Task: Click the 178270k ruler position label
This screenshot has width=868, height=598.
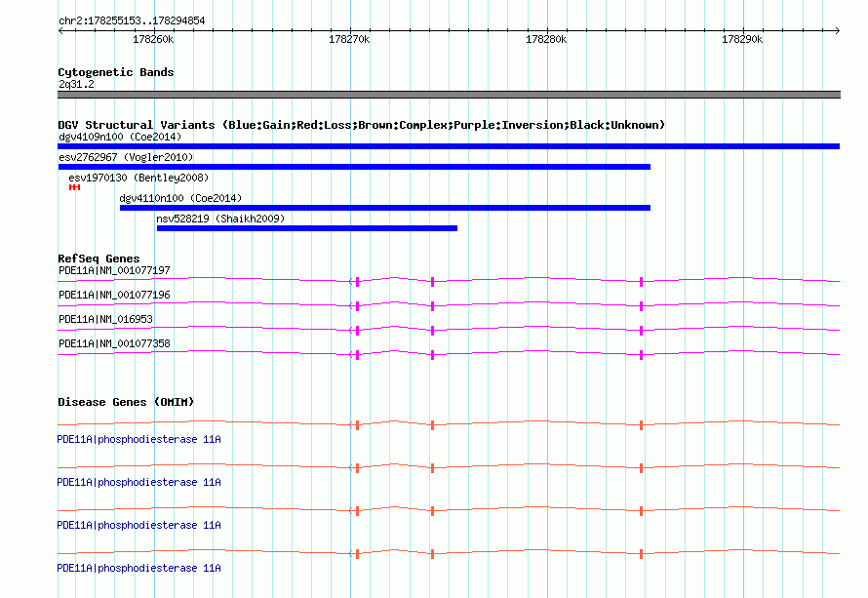Action: [349, 39]
